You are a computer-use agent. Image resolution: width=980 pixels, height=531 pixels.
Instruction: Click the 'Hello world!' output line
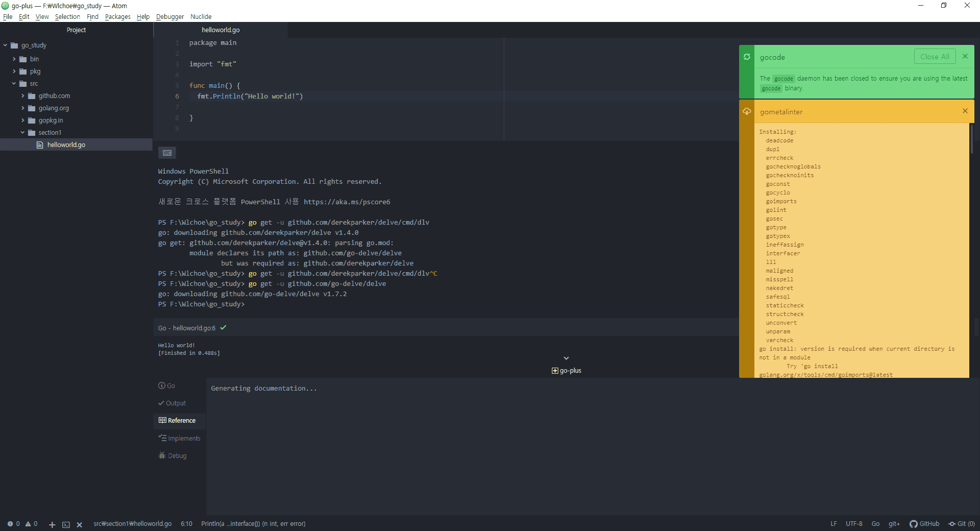coord(177,346)
